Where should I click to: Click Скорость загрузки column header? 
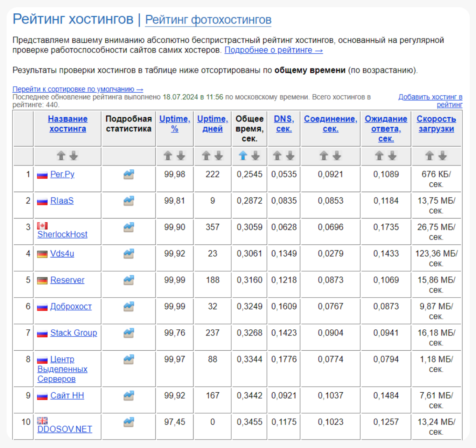pyautogui.click(x=436, y=124)
